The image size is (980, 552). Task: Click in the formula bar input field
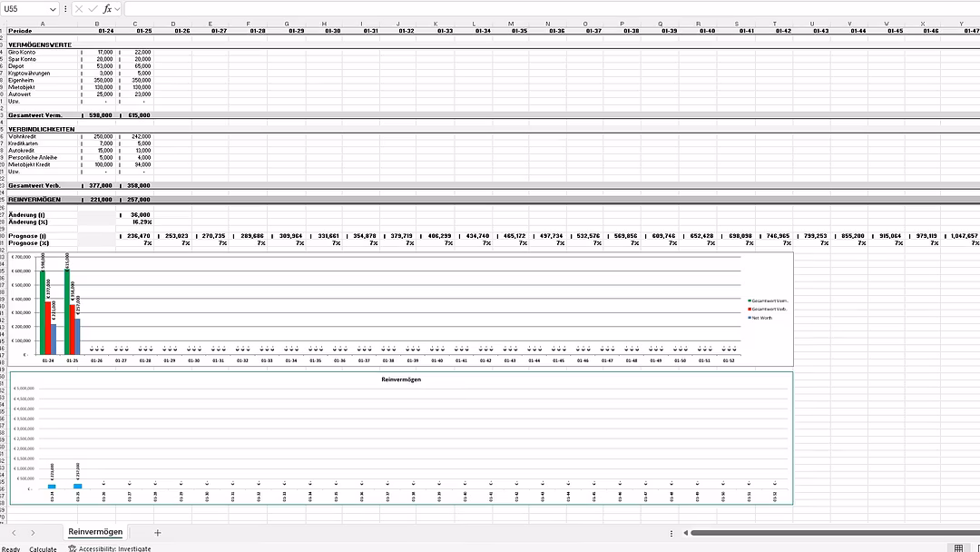[544, 8]
